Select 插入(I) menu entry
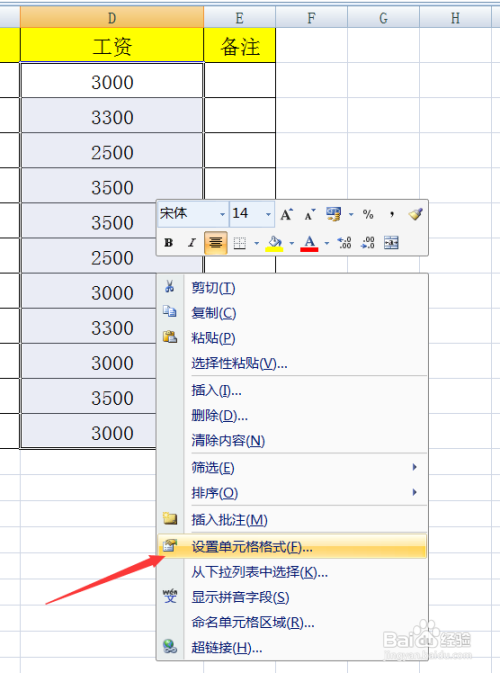Image resolution: width=500 pixels, height=673 pixels. (x=292, y=390)
